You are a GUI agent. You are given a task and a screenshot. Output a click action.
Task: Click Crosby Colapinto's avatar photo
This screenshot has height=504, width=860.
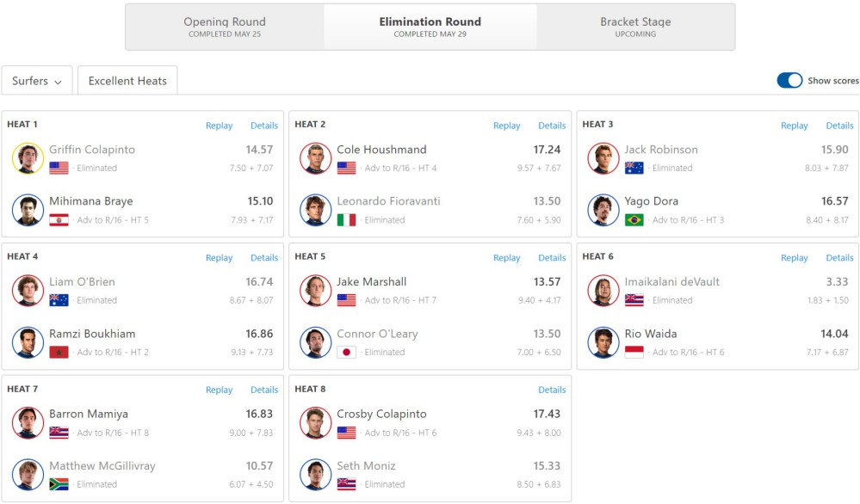pos(315,423)
